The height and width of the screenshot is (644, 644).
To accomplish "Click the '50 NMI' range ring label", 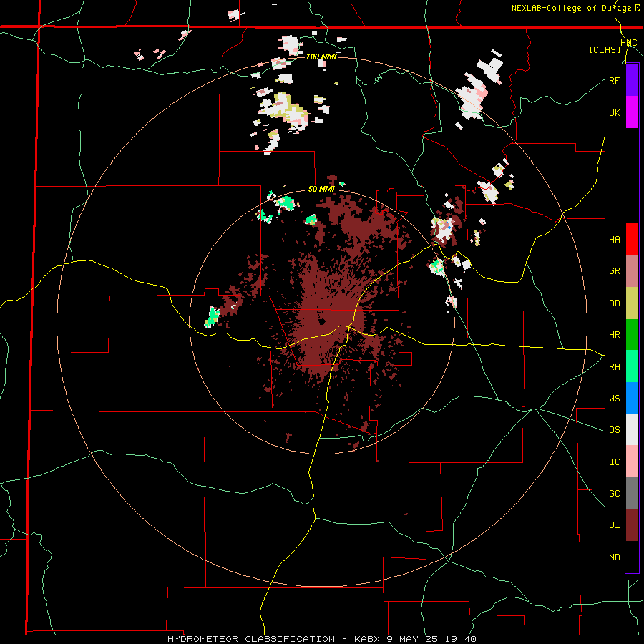I will click(x=321, y=190).
